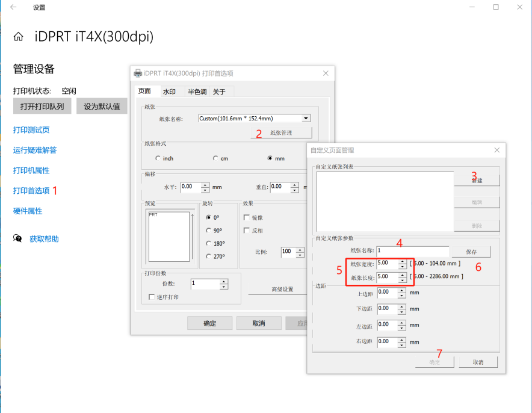Click the custom 纸张名称 text field
Image resolution: width=532 pixels, height=413 pixels.
[x=413, y=251]
